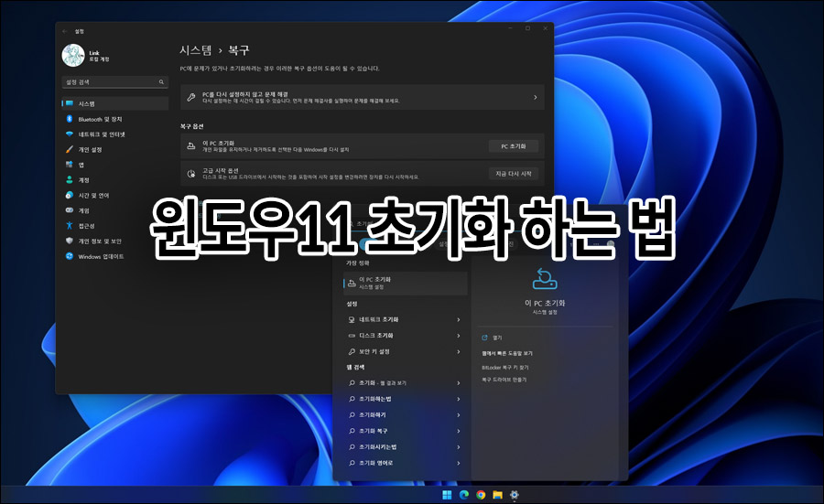The image size is (824, 504).
Task: Expand the chevron beside 보안 키 설정
Action: click(x=459, y=352)
